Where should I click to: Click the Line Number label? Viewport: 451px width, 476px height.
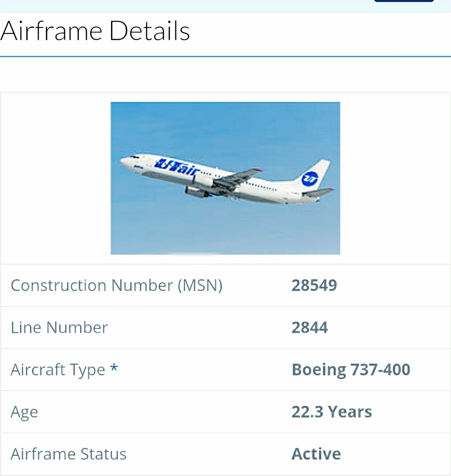[59, 327]
